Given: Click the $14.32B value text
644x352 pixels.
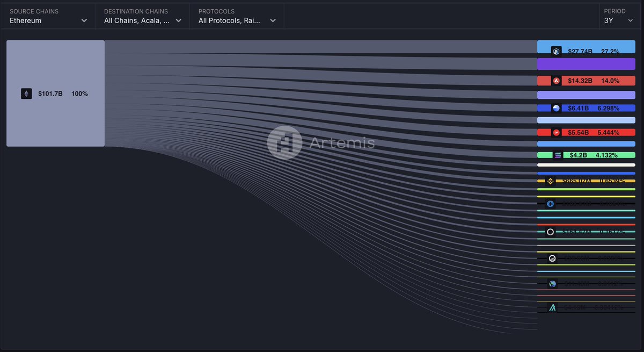Looking at the screenshot, I should 580,81.
